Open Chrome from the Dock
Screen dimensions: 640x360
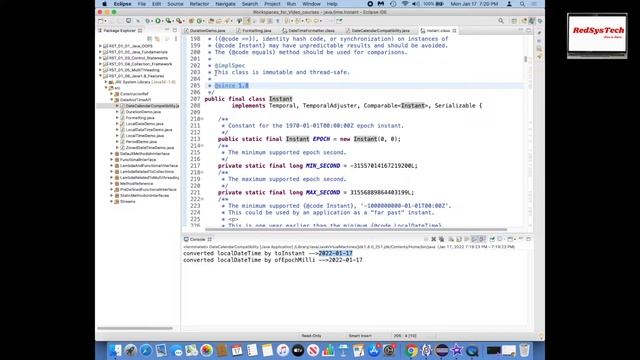[x=411, y=350]
